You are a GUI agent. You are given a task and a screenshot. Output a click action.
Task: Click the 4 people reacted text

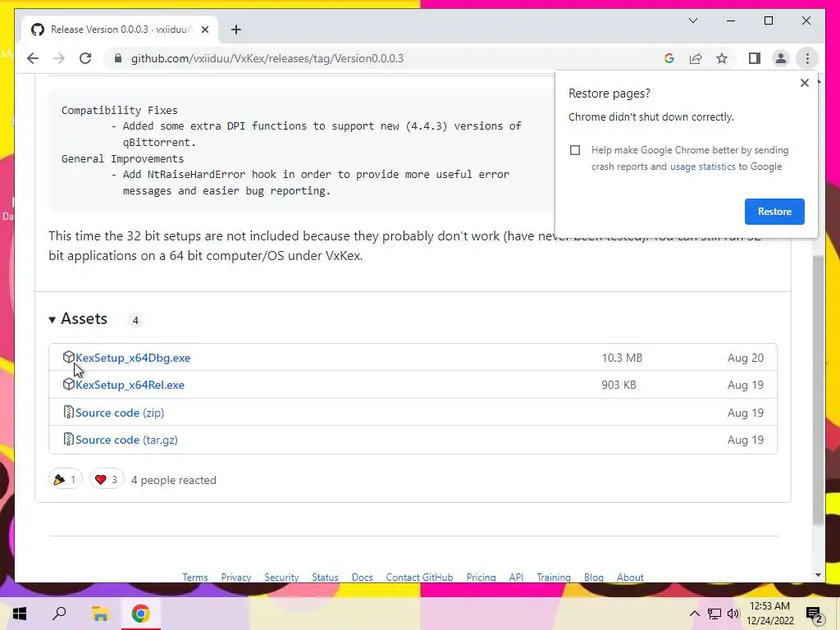(x=174, y=480)
